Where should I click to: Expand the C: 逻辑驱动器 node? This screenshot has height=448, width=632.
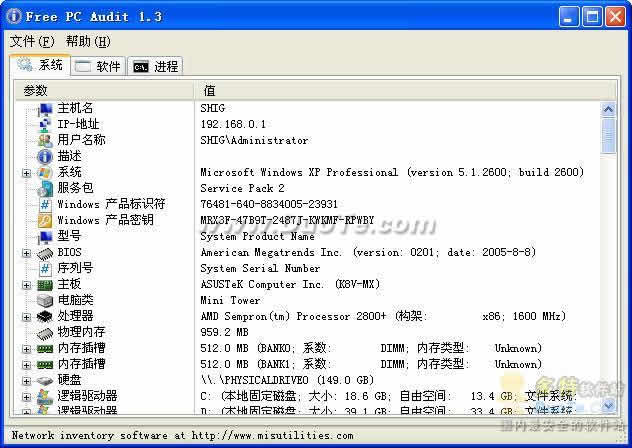26,397
